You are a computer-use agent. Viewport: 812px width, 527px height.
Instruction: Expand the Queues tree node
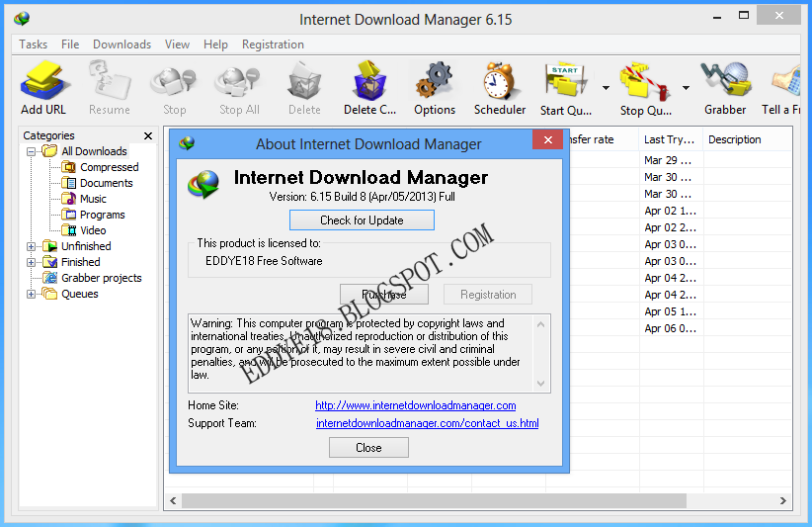point(31,295)
